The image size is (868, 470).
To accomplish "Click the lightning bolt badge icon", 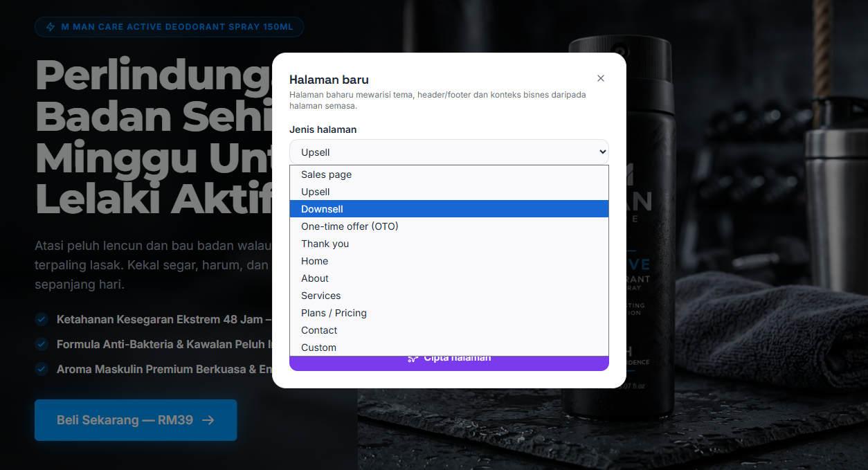I will click(50, 27).
